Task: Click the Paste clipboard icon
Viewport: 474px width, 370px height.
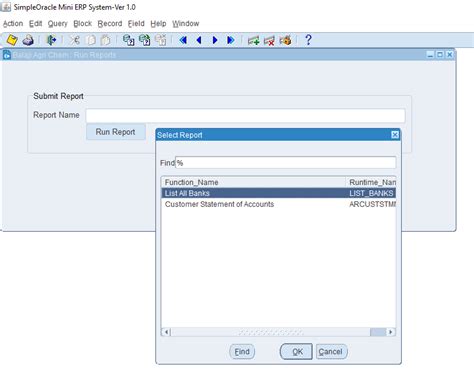Action: point(106,40)
